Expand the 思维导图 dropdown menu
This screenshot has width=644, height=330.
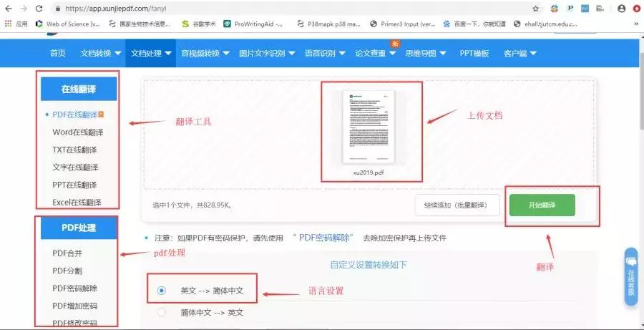(x=426, y=53)
